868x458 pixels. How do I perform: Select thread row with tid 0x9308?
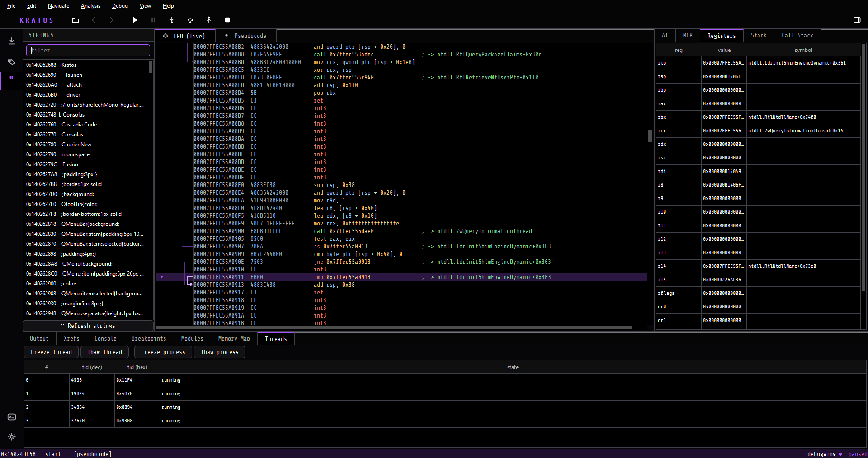pyautogui.click(x=445, y=421)
